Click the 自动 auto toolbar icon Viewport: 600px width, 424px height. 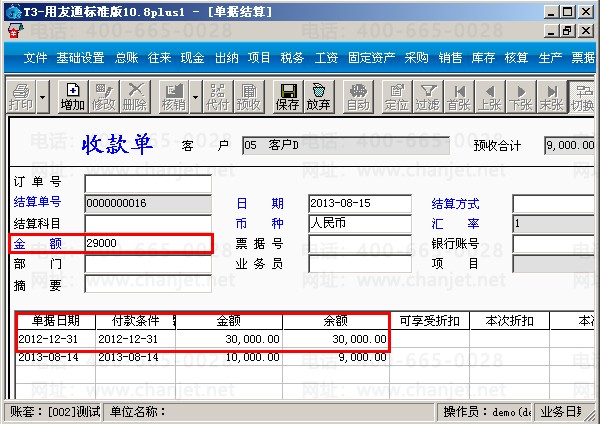point(358,97)
